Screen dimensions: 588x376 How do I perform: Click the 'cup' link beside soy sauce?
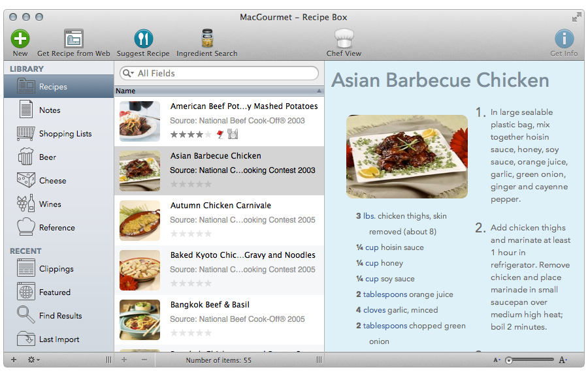pos(372,279)
